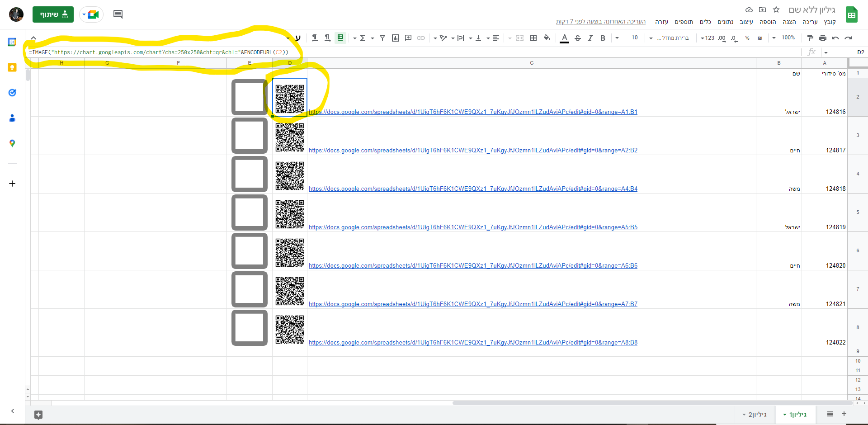Open the last edit history link
This screenshot has width=868, height=425.
601,22
